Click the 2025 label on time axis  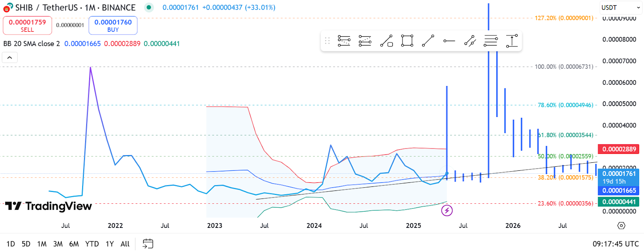click(x=413, y=225)
